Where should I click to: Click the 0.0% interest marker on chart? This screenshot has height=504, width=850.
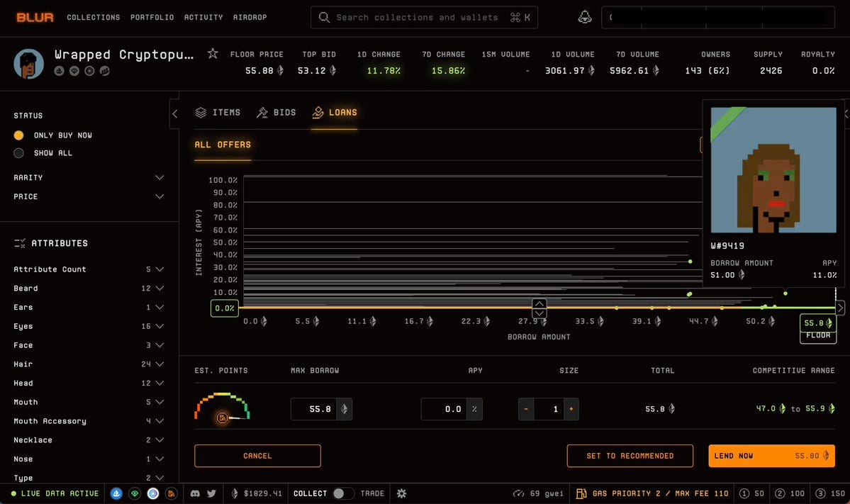pos(225,308)
